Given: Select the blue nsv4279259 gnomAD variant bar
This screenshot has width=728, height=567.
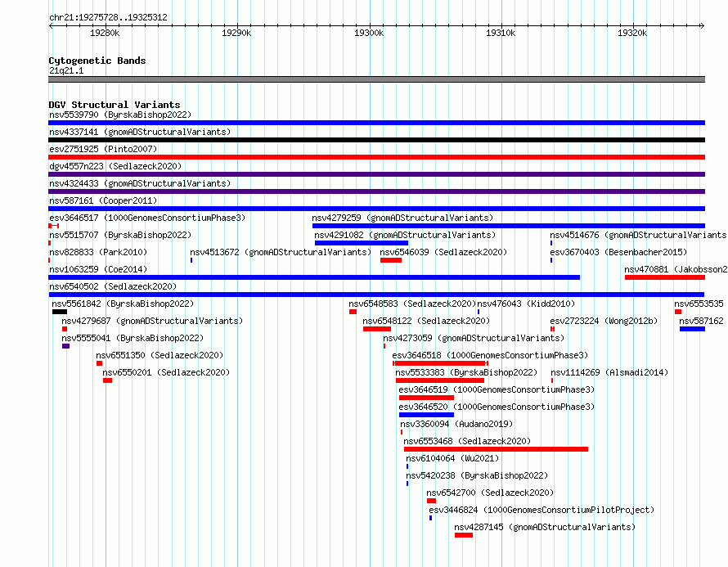Looking at the screenshot, I should click(509, 226).
